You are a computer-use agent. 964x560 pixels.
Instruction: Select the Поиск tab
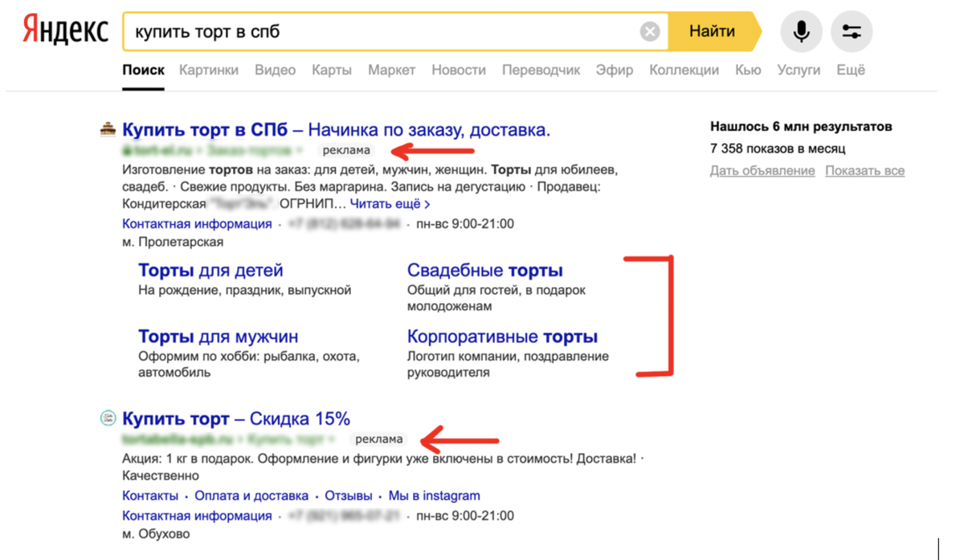pos(144,70)
